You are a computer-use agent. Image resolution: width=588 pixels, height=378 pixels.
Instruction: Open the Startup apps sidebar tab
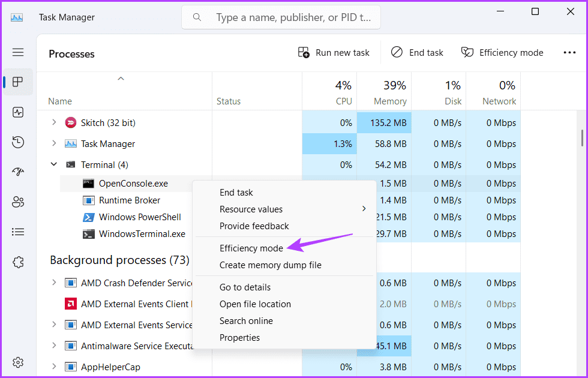(x=18, y=172)
